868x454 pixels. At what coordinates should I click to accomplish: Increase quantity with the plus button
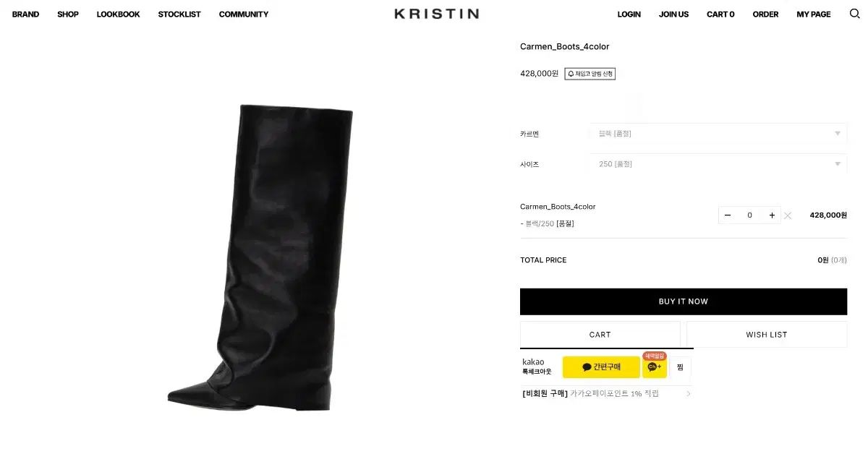coord(772,215)
